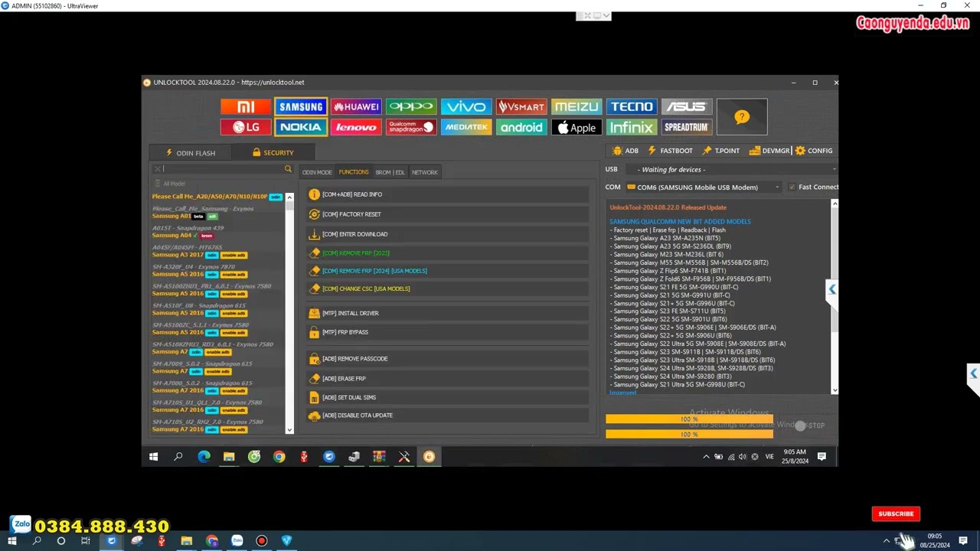Viewport: 980px width, 551px height.
Task: Select the Samsung brand tile
Action: click(x=301, y=107)
